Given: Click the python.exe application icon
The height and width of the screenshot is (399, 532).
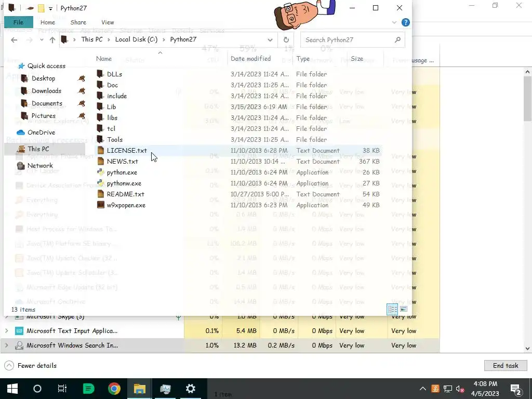Looking at the screenshot, I should coord(100,172).
